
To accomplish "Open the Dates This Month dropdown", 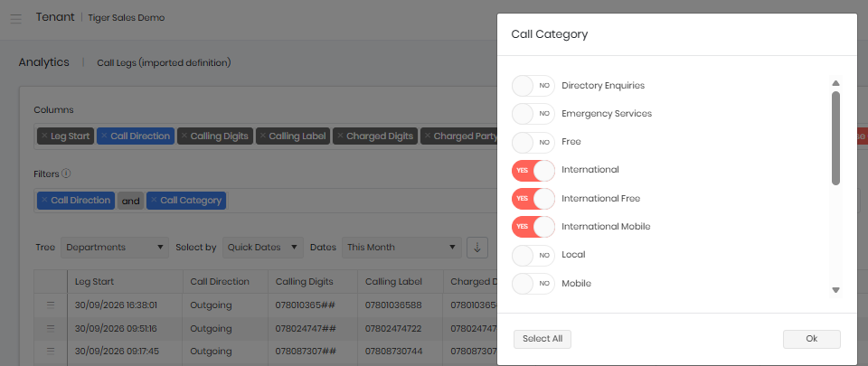I will click(x=401, y=247).
